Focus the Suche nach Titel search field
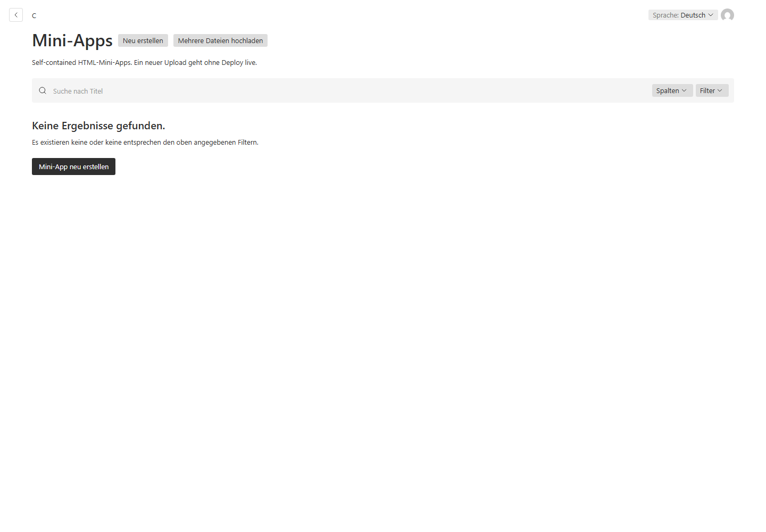The image size is (766, 532). (346, 91)
